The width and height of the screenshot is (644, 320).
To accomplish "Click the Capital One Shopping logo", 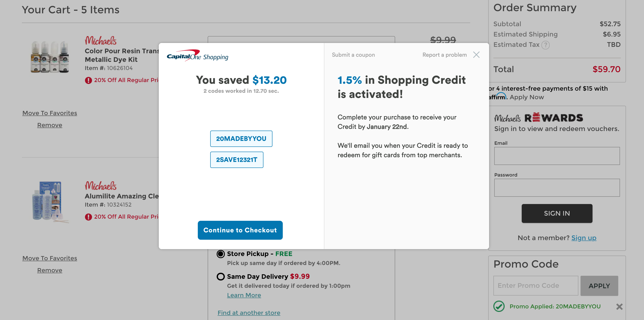I will pyautogui.click(x=197, y=56).
